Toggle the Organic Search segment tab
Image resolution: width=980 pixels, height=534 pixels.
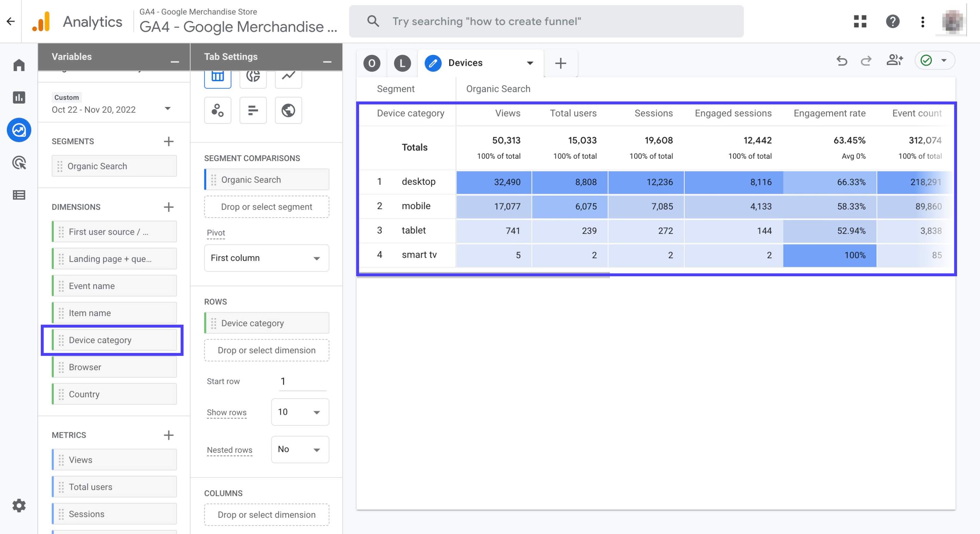[498, 87]
